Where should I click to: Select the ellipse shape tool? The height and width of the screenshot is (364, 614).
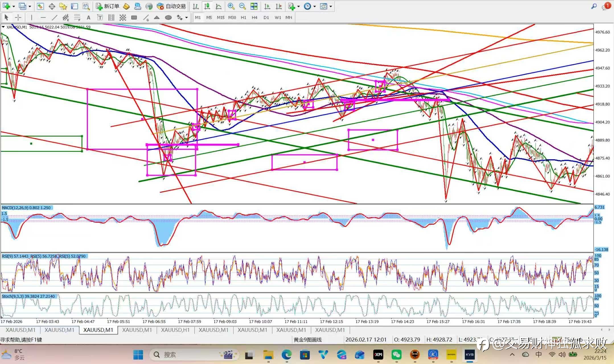[168, 18]
